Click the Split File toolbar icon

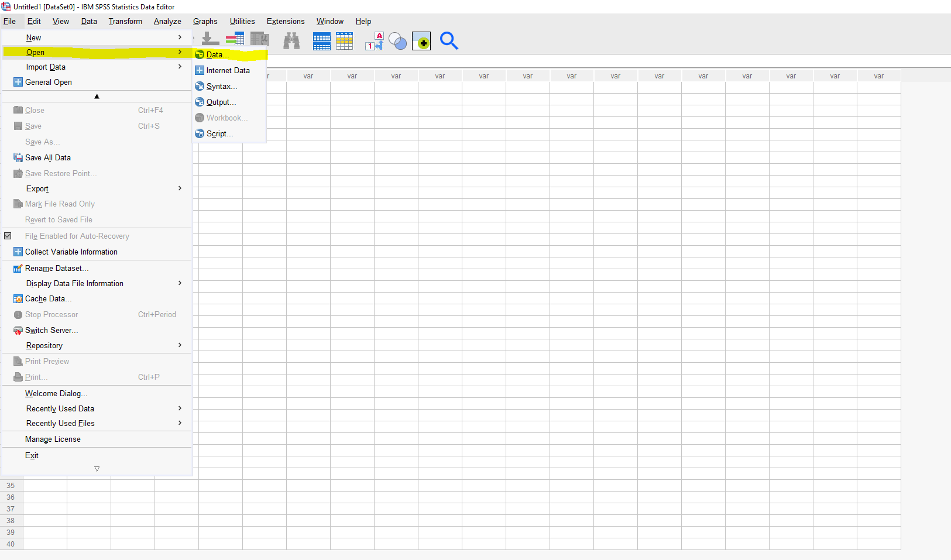coord(321,41)
